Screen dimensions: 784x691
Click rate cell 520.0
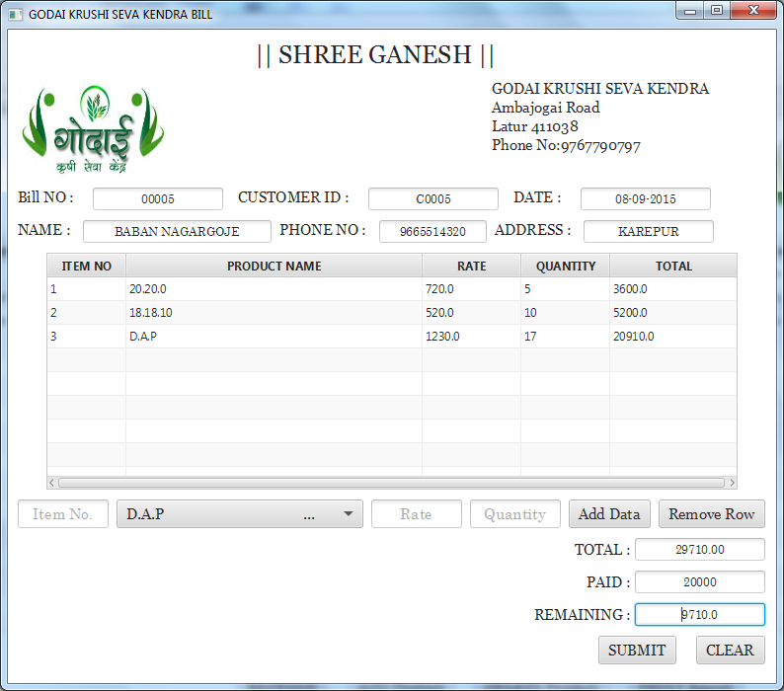tap(472, 313)
